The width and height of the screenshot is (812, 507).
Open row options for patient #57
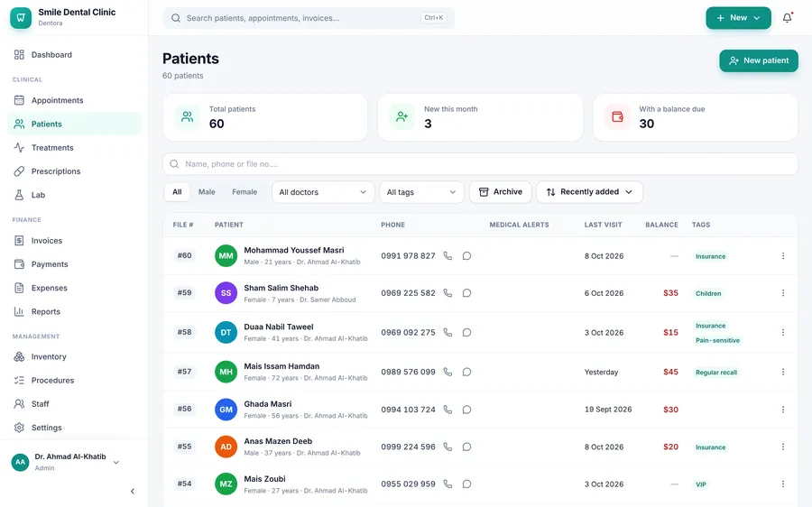783,372
